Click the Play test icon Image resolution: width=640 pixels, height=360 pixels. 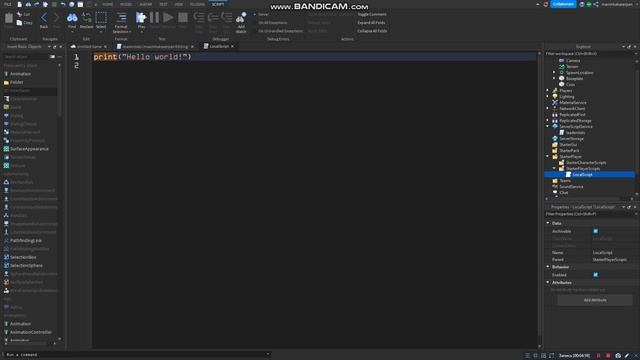coord(141,18)
